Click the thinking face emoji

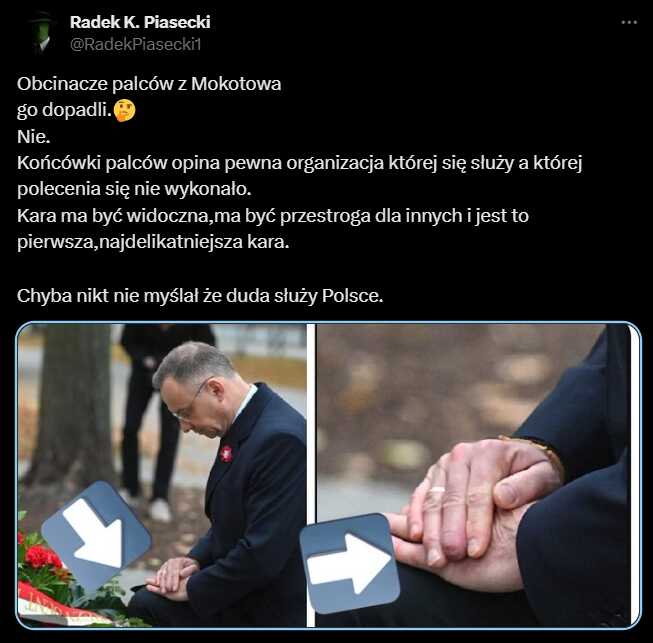point(124,111)
